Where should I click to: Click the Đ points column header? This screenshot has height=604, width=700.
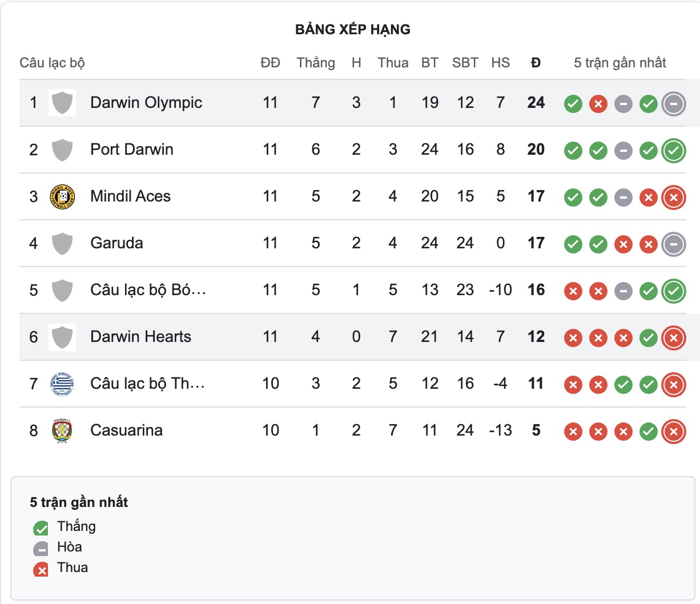[536, 63]
